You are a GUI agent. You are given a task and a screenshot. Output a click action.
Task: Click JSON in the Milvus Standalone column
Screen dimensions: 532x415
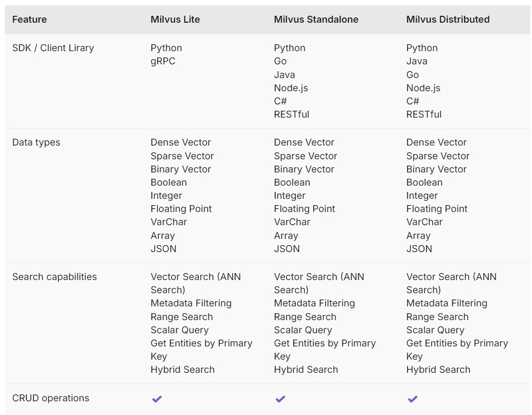[x=286, y=249]
